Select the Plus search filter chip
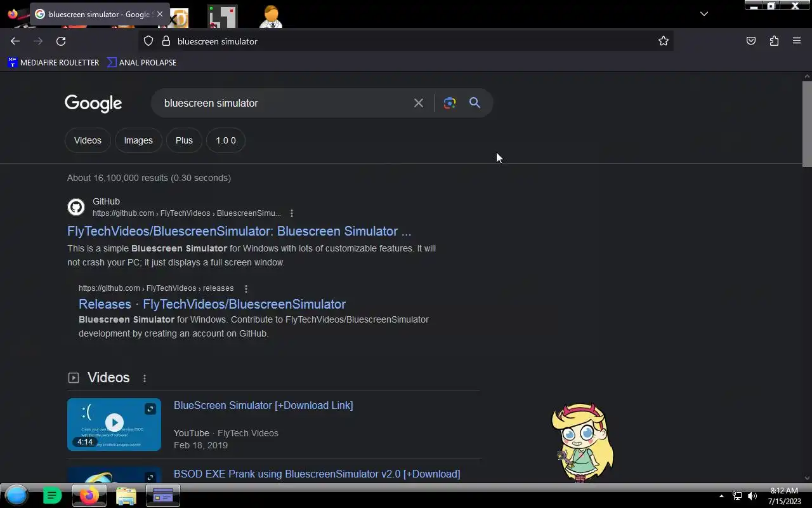The height and width of the screenshot is (508, 812). coord(184,140)
